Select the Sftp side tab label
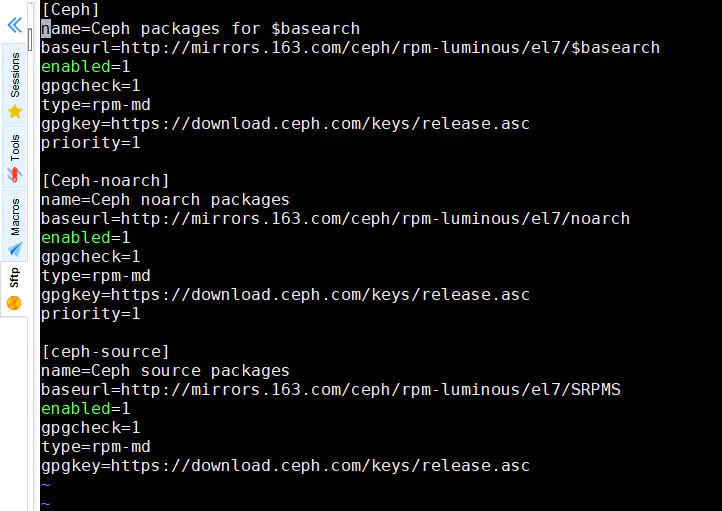This screenshot has height=511, width=722. (14, 278)
